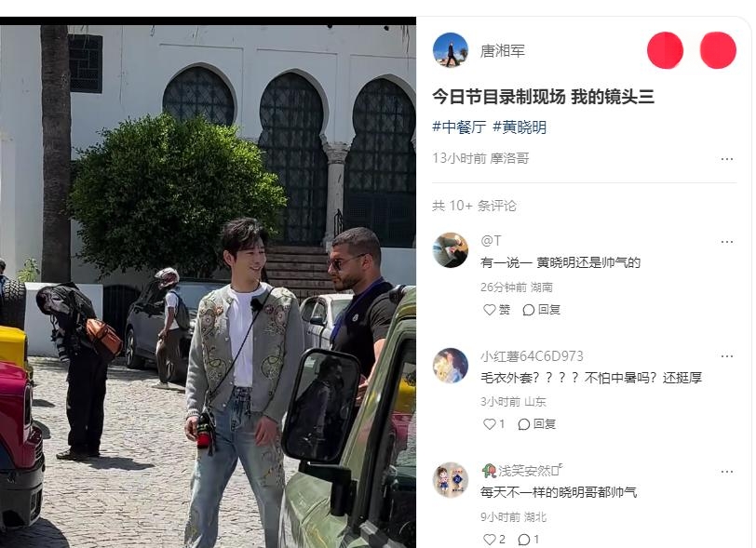
Task: Like 小红薯64C6D973's comment with the heart
Action: click(x=493, y=424)
